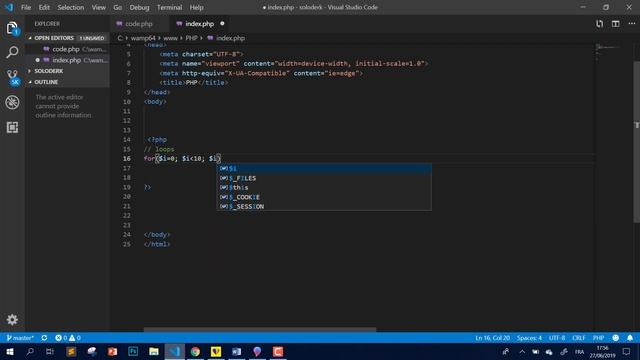
Task: Open the Windows Action Center icon
Action: click(627, 351)
